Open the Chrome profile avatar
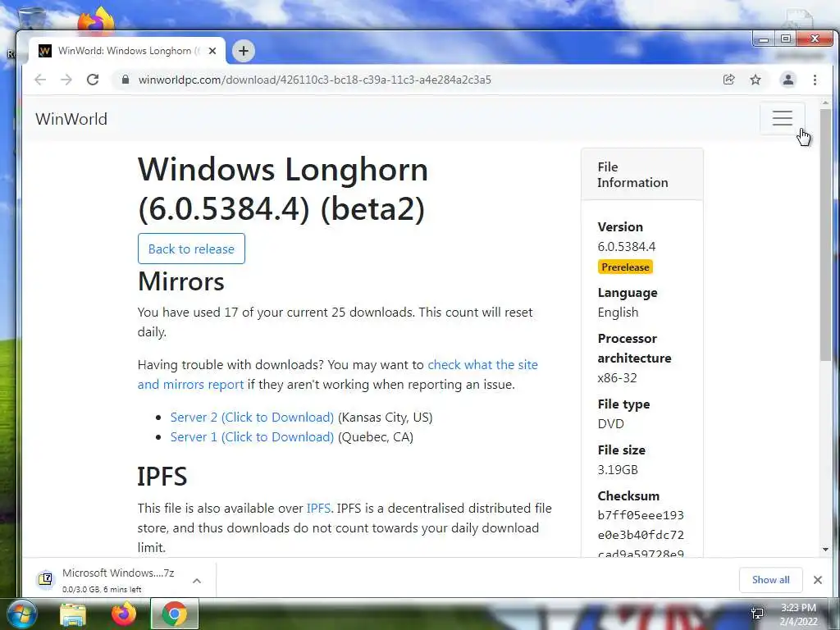This screenshot has height=630, width=840. coord(788,80)
